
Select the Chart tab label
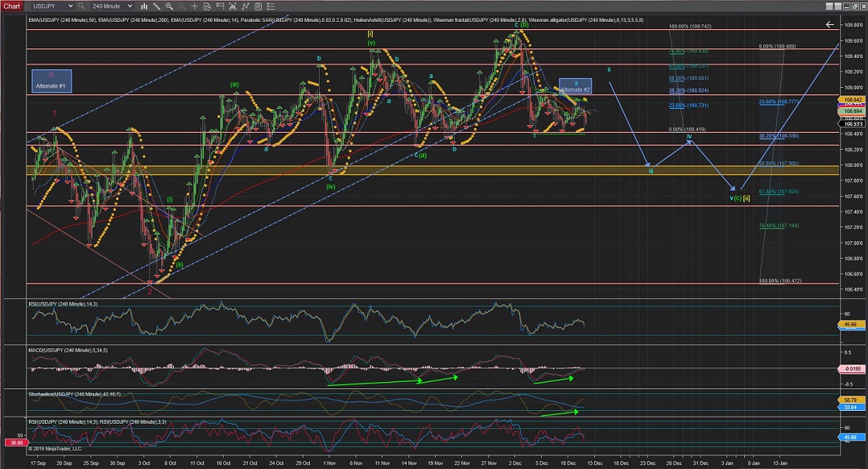coord(10,6)
